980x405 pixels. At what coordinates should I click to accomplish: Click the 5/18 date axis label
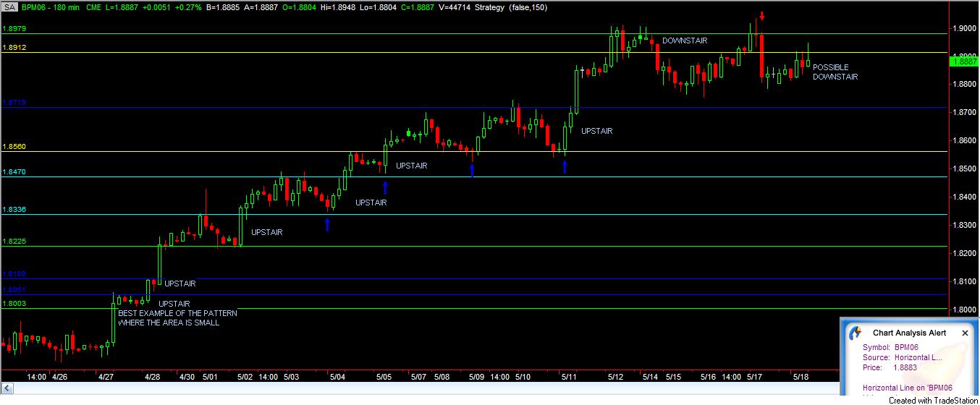pyautogui.click(x=801, y=377)
